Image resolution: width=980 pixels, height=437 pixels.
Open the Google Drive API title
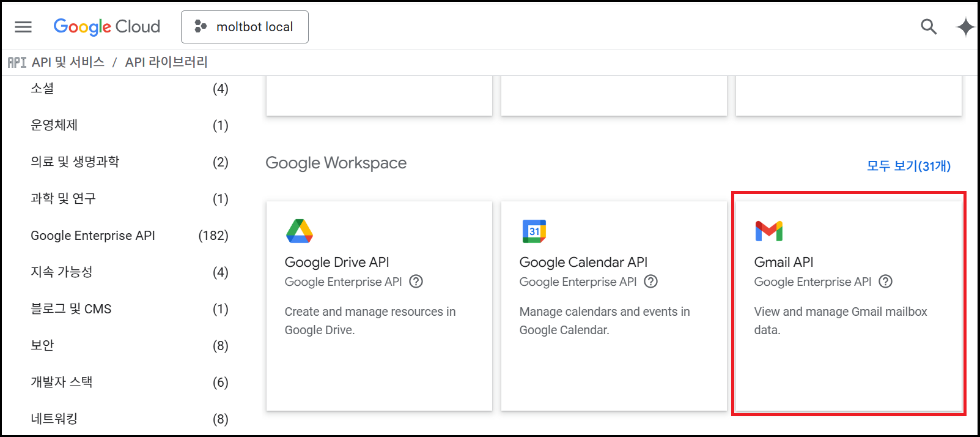337,262
